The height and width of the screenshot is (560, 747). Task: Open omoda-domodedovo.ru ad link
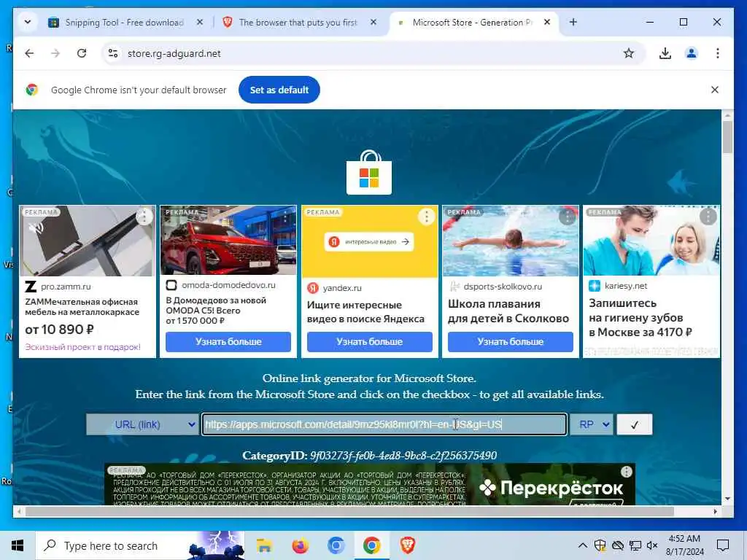pos(228,285)
